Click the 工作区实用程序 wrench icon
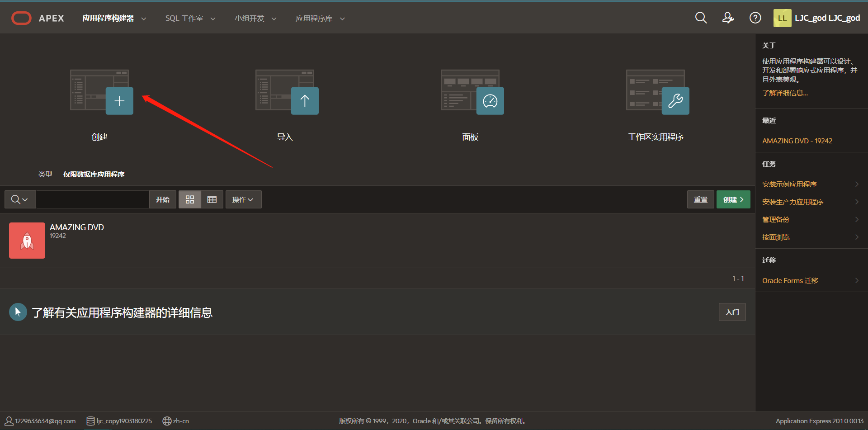868x430 pixels. click(x=658, y=92)
